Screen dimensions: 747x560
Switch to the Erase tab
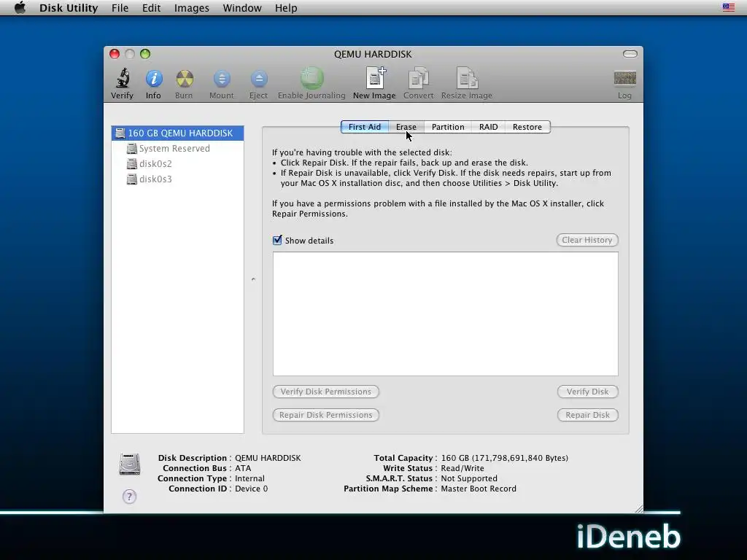(406, 127)
